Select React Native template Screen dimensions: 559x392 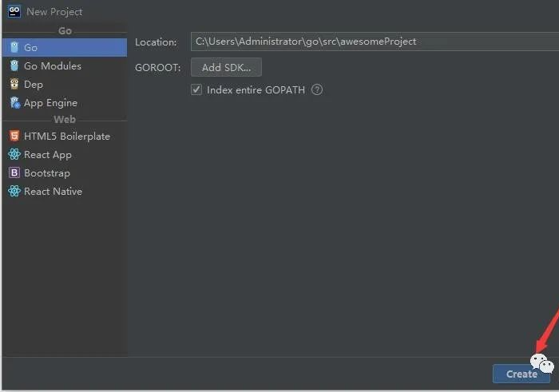(65, 192)
